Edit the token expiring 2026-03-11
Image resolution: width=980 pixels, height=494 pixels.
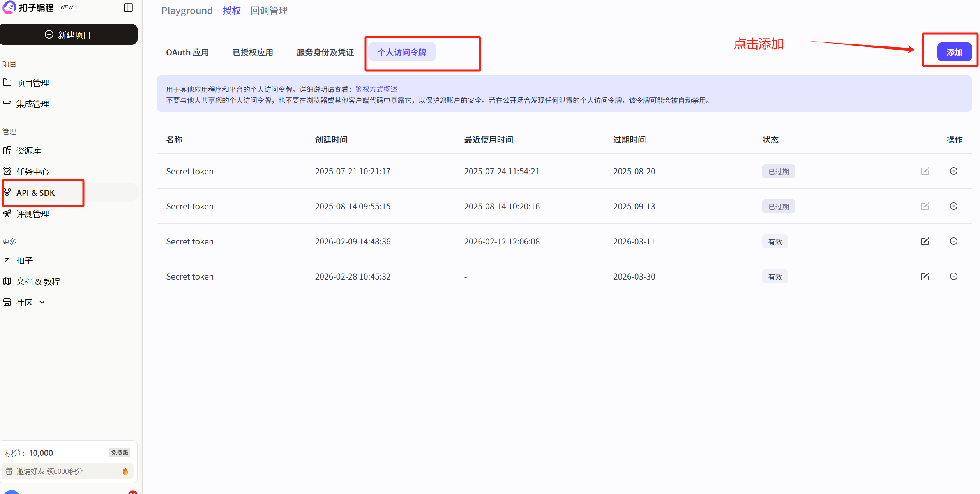pyautogui.click(x=925, y=241)
